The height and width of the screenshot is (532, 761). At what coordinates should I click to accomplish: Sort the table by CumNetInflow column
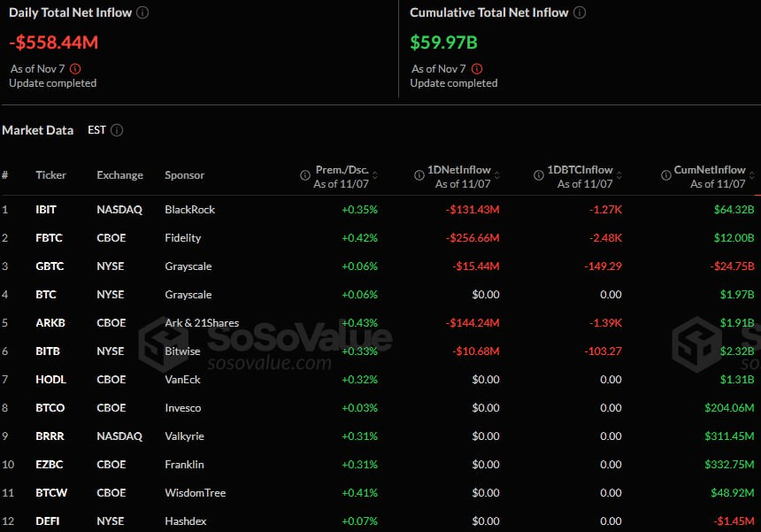tap(750, 173)
